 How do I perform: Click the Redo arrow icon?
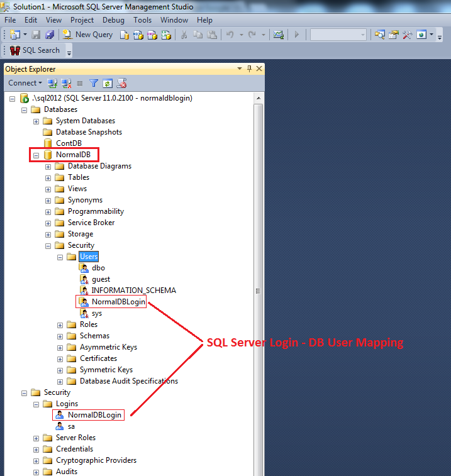tap(252, 35)
